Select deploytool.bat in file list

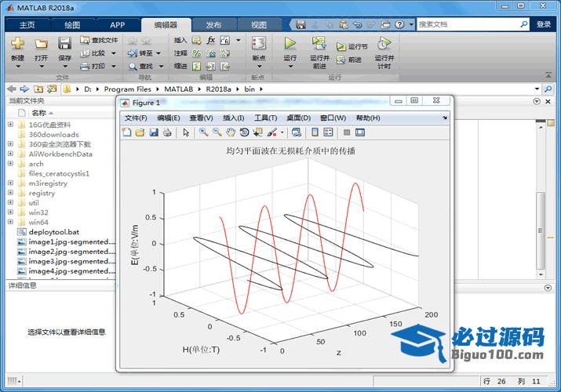point(53,232)
